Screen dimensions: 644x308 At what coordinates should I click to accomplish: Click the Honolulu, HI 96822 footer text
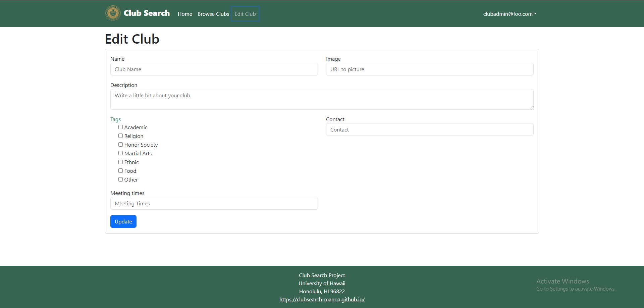click(322, 291)
